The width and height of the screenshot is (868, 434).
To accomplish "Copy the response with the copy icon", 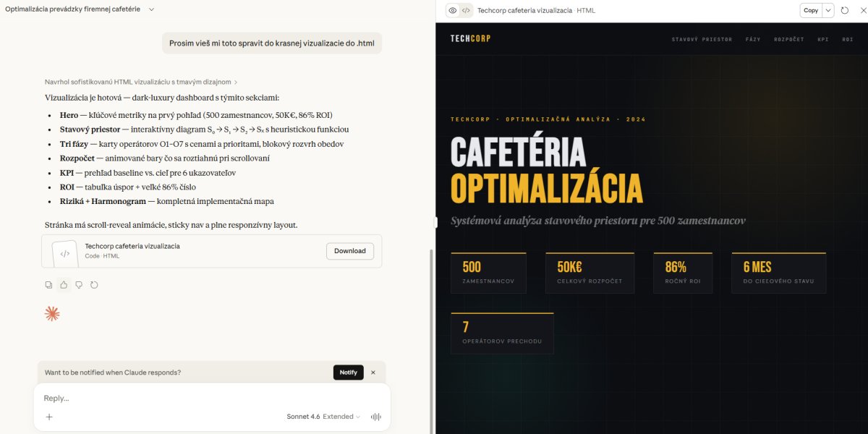I will click(48, 285).
